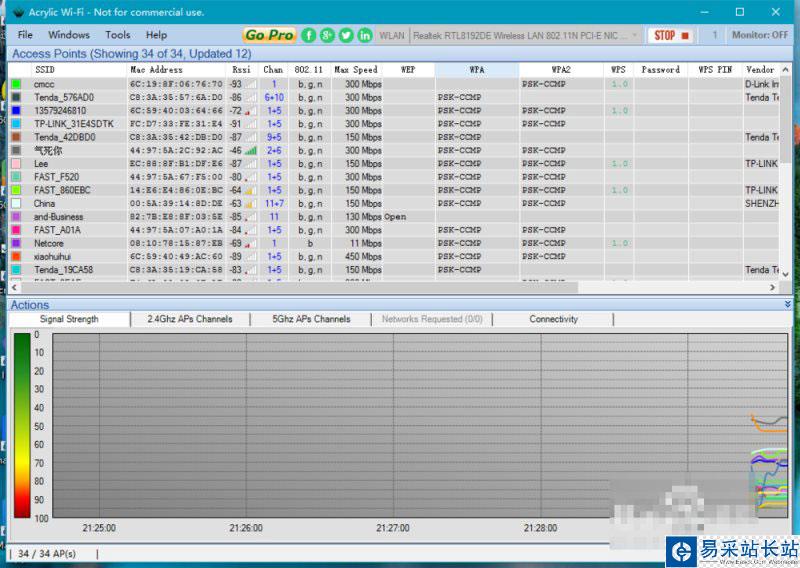This screenshot has height=568, width=800.
Task: Select the Tenda_576AD0 network row
Action: click(x=394, y=97)
